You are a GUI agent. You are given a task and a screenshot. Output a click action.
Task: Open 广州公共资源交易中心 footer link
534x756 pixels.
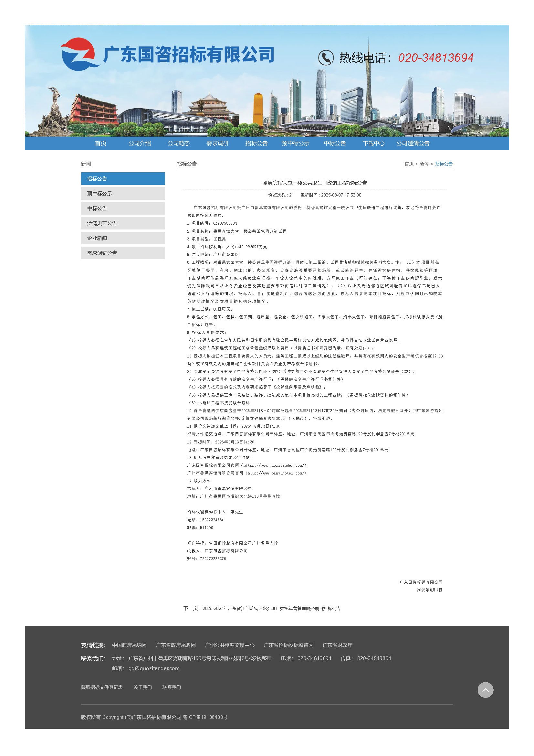229,645
